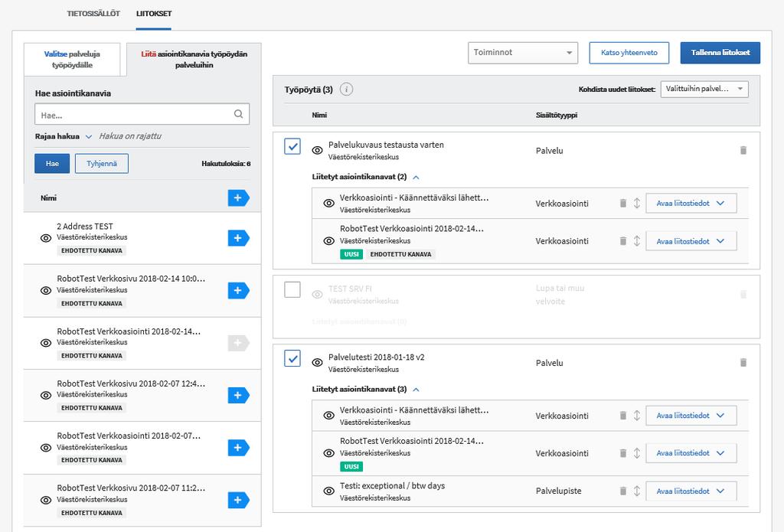
Task: Preview 2 Address TEST with eye icon
Action: (45, 238)
